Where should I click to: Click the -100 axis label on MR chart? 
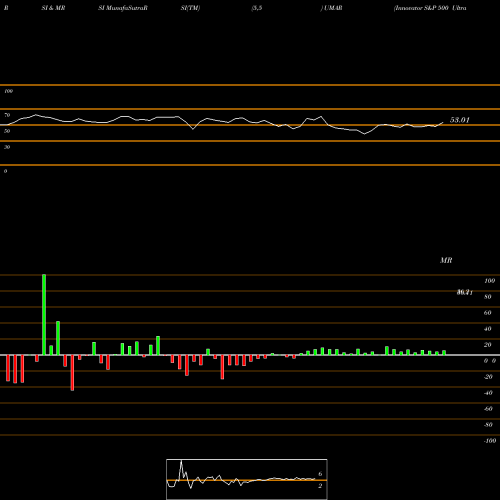pyautogui.click(x=489, y=441)
